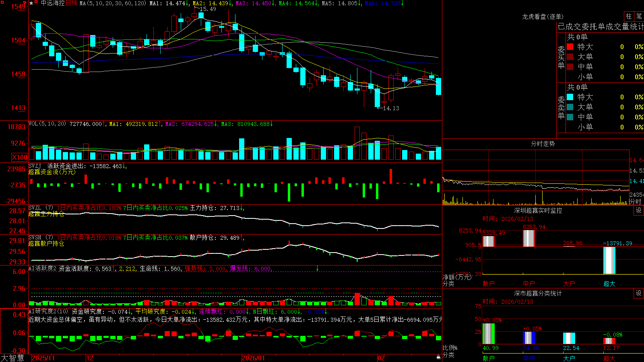Click the 爆发线: 6.000 label
644x362 pixels.
click(250, 268)
